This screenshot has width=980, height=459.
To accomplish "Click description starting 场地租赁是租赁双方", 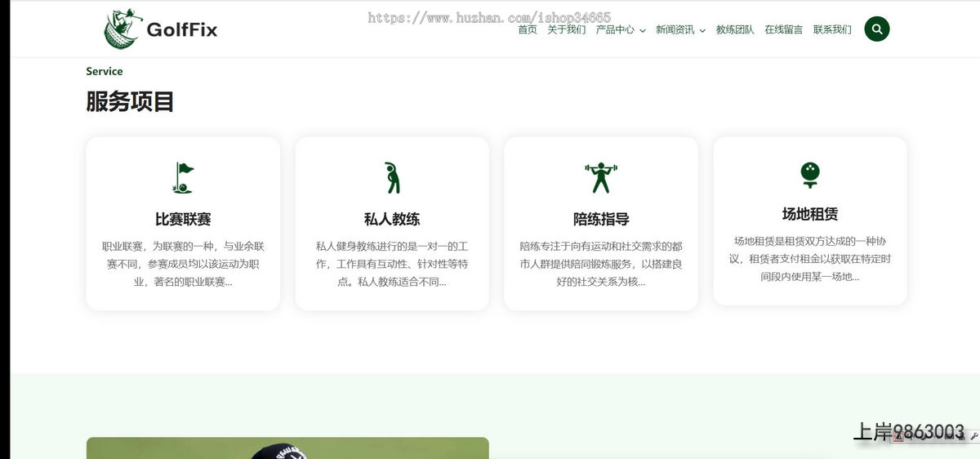I will [x=810, y=259].
